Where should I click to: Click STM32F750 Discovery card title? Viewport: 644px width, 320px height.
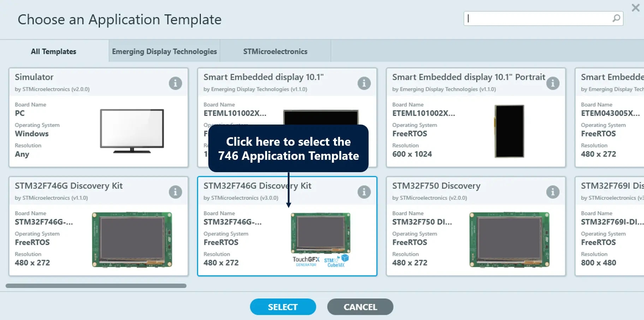[436, 186]
